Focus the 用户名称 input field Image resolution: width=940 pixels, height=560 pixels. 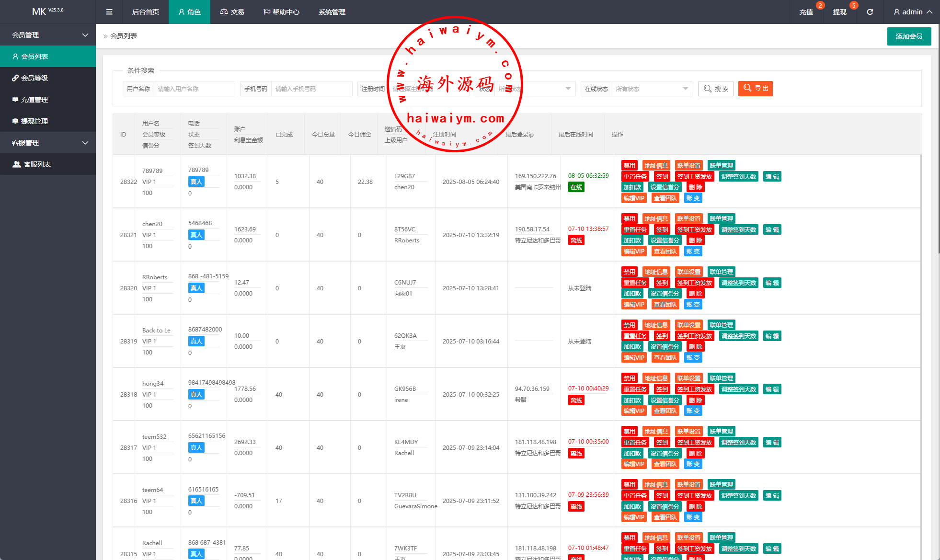[194, 89]
